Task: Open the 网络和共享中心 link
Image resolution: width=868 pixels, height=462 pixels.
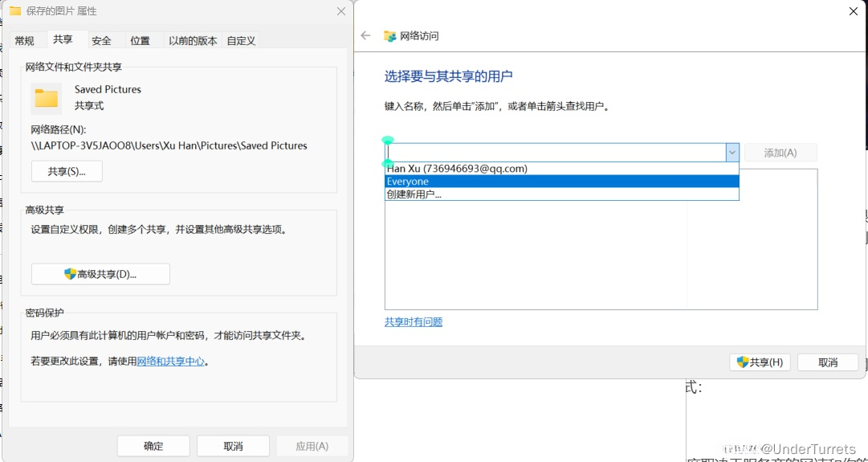Action: tap(170, 362)
